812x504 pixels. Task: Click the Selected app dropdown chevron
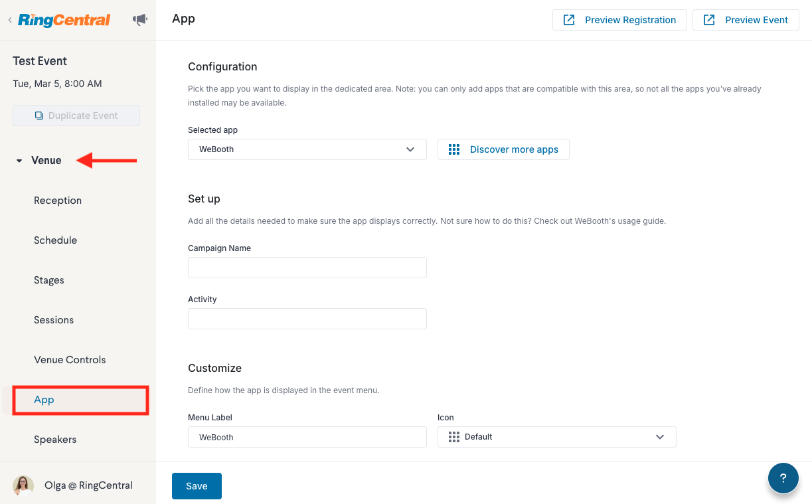pyautogui.click(x=410, y=149)
